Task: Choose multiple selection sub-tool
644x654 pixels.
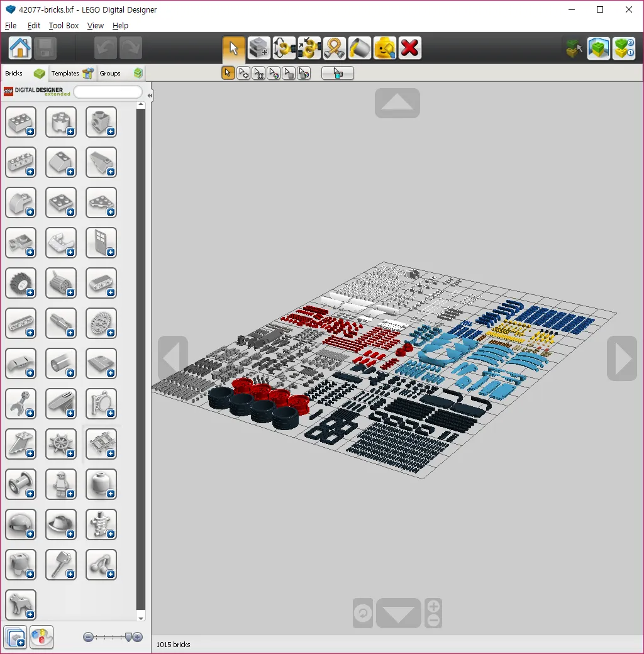Action: [x=243, y=73]
